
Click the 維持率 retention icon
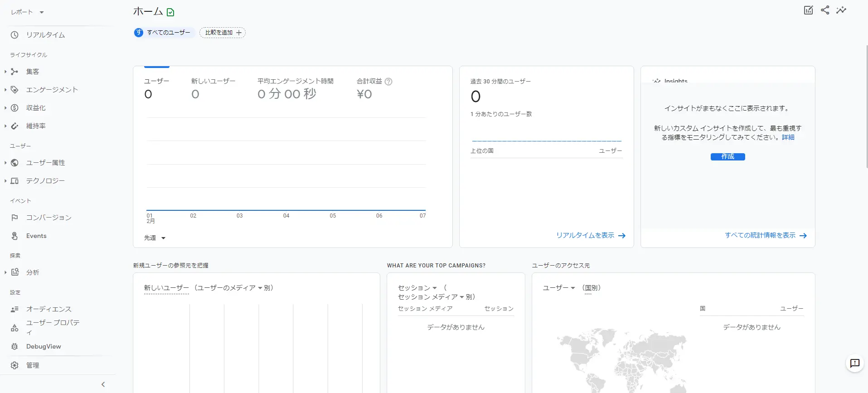15,126
